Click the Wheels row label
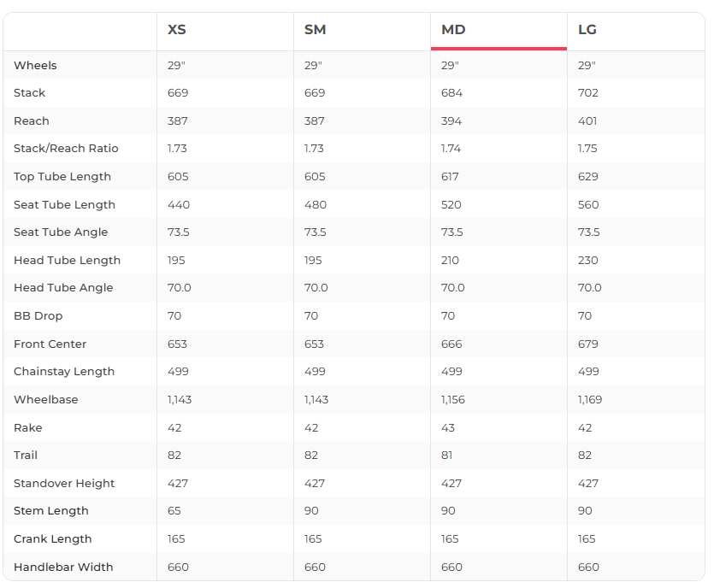The image size is (714, 588). click(x=35, y=66)
